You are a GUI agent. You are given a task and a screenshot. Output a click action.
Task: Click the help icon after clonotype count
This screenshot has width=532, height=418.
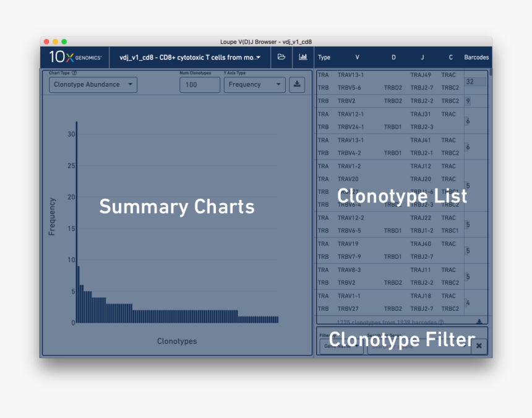440,322
